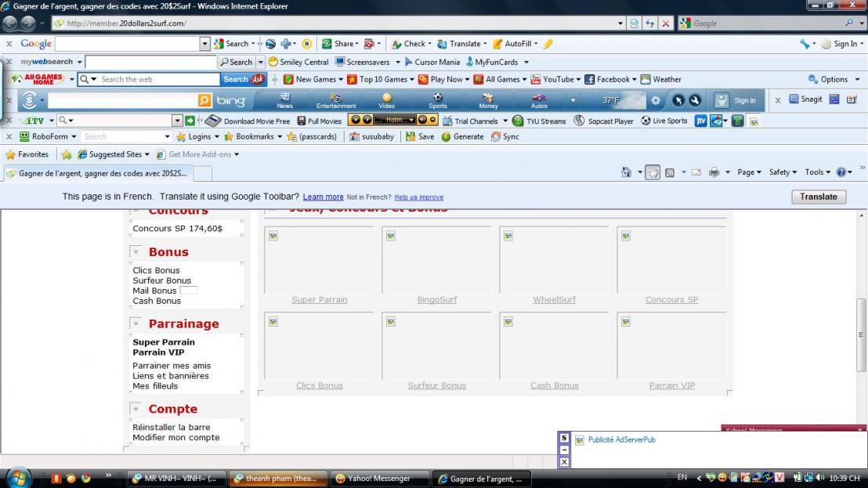The height and width of the screenshot is (488, 868).
Task: Expand Trial Channels dropdown
Action: pyautogui.click(x=505, y=121)
